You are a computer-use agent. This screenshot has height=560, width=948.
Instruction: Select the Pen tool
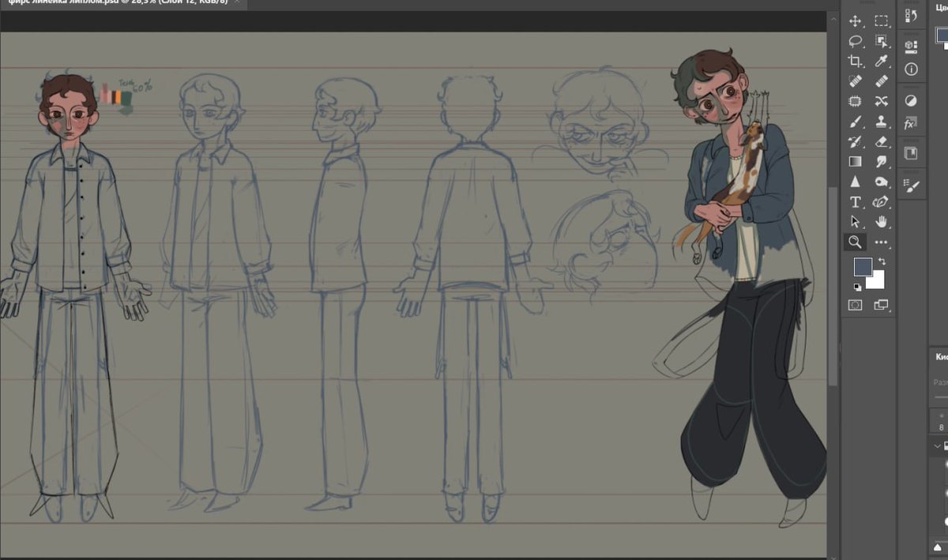pyautogui.click(x=882, y=202)
